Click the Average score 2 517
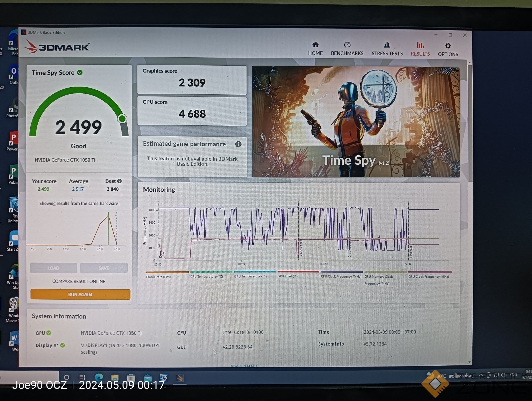Image resolution: width=532 pixels, height=401 pixels. 78,189
